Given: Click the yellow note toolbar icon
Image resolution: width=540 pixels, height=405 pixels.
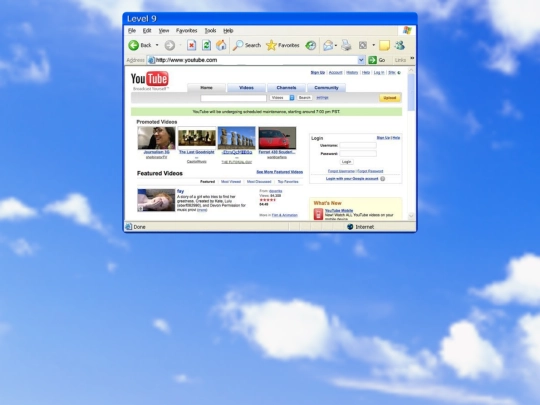Looking at the screenshot, I should (384, 45).
